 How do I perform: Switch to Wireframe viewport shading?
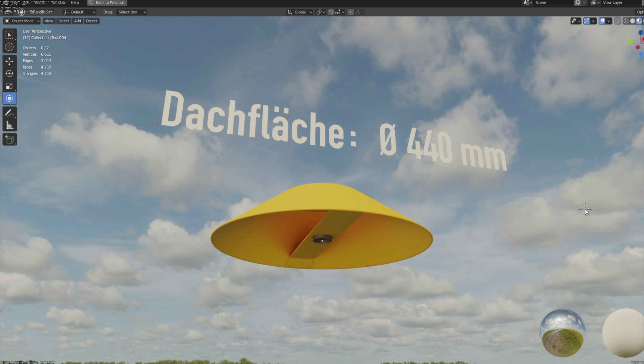point(626,21)
